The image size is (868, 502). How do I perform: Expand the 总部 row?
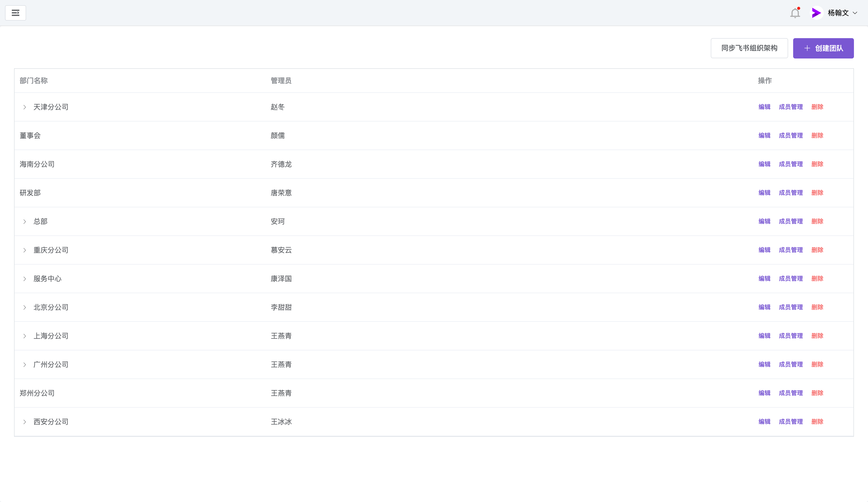coord(25,221)
